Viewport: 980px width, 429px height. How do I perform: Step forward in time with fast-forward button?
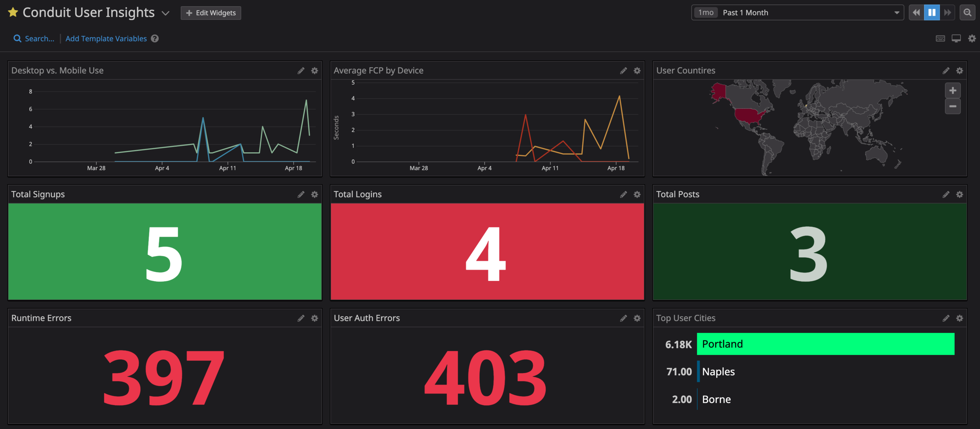[947, 13]
